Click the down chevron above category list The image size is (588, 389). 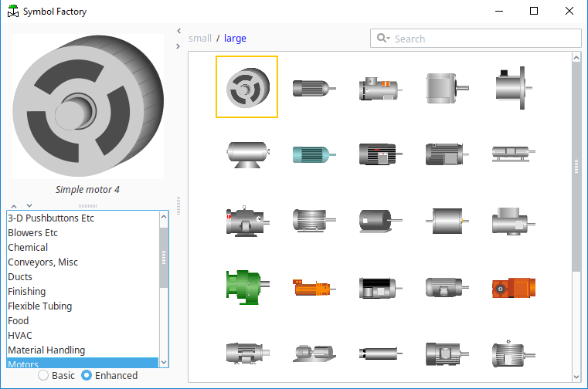click(x=29, y=206)
